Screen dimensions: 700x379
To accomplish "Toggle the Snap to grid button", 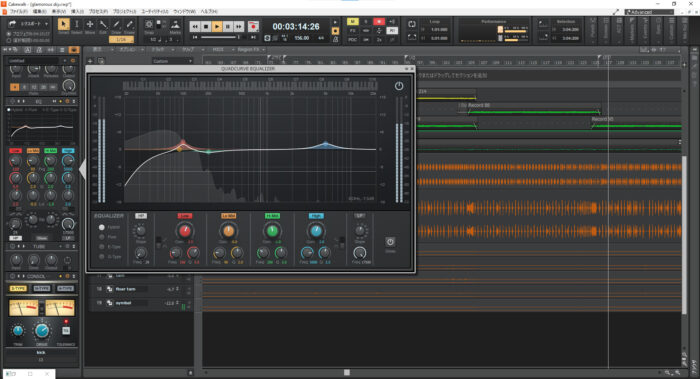I will pos(149,24).
